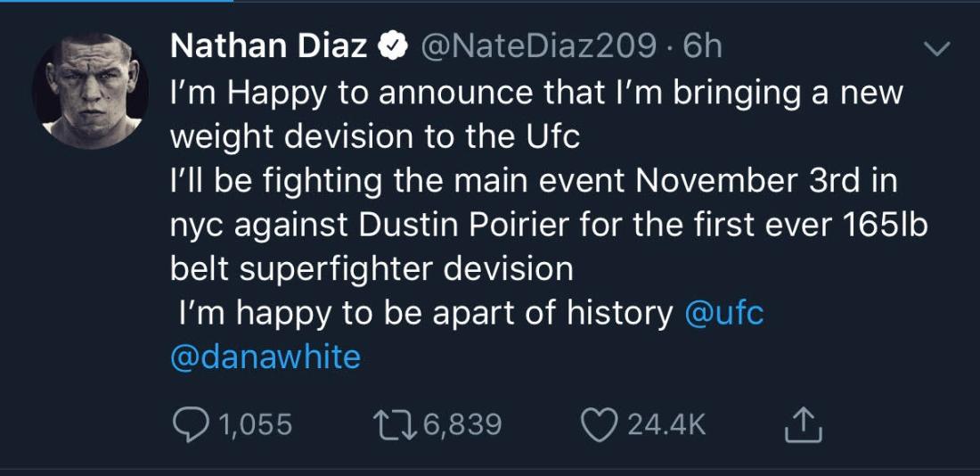Image resolution: width=980 pixels, height=476 pixels.
Task: Click the reply speech bubble icon
Action: [x=188, y=425]
